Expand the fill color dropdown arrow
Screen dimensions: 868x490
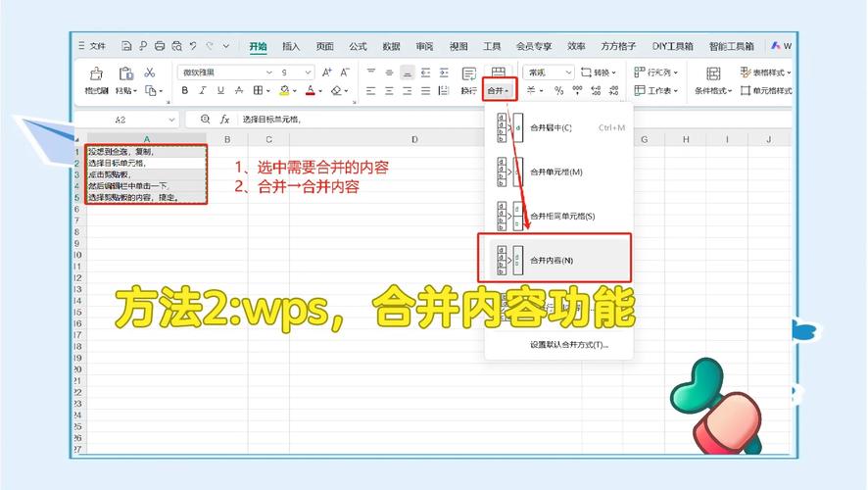point(295,91)
